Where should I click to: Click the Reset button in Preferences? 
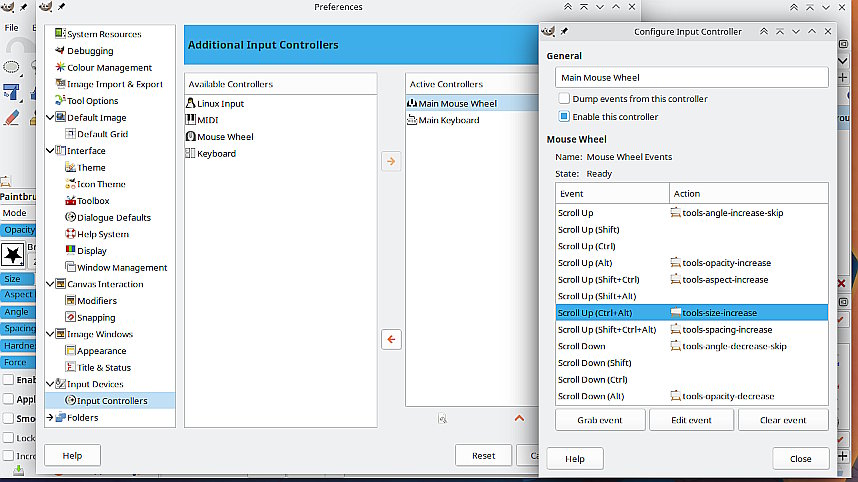483,455
